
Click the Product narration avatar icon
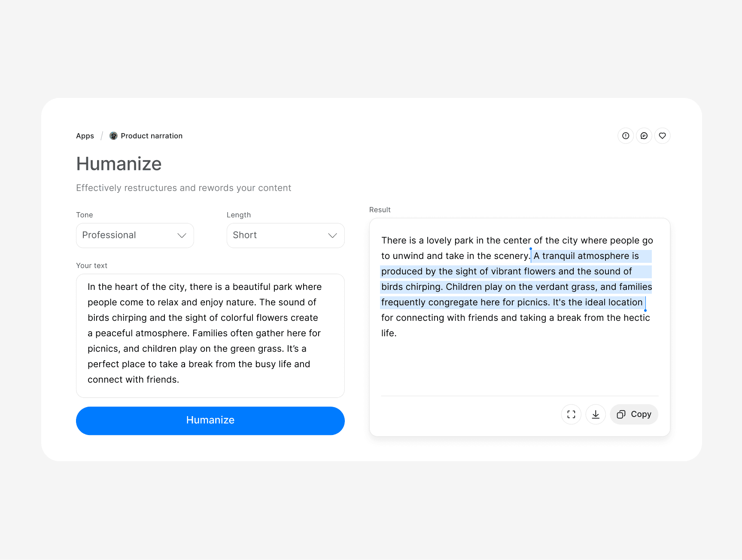click(113, 136)
